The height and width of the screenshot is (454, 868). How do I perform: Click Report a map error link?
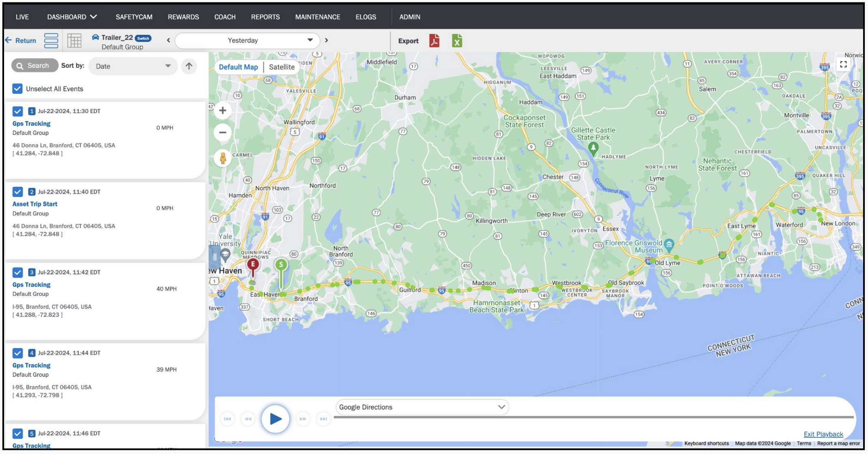pyautogui.click(x=838, y=443)
